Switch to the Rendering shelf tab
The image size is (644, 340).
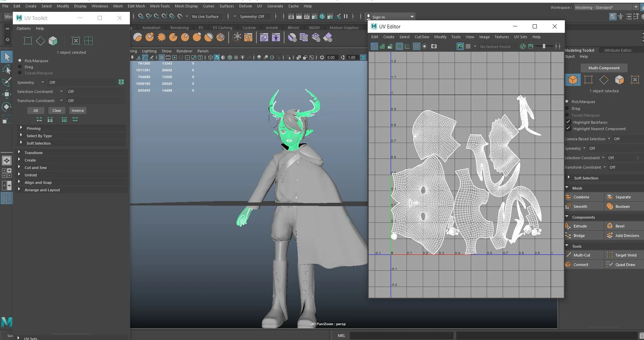pos(179,28)
